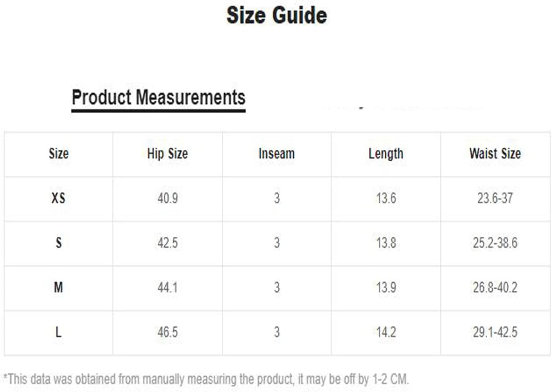552x392 pixels.
Task: Click inseam value in XS row
Action: [x=277, y=198]
